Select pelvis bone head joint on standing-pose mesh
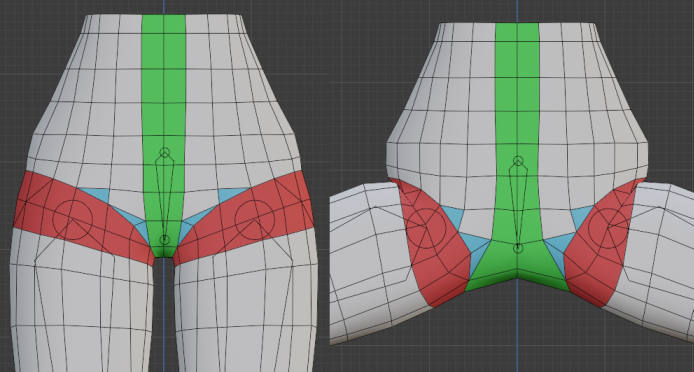 [165, 153]
